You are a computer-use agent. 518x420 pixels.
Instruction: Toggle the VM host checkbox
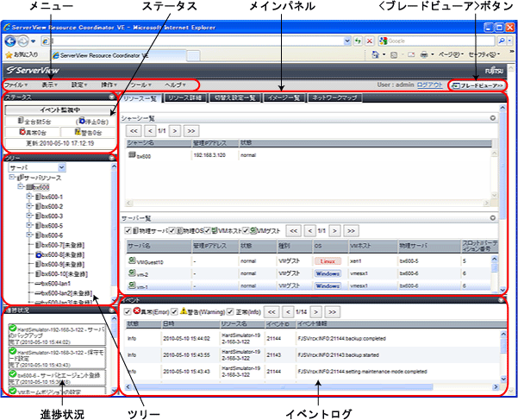click(x=207, y=230)
